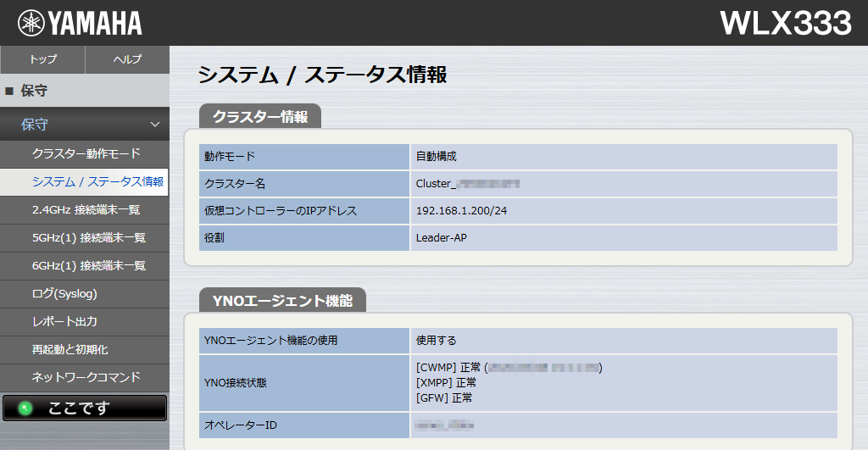This screenshot has height=450, width=868.
Task: Click the 192.168.1.200/24 address value
Action: coord(461,211)
